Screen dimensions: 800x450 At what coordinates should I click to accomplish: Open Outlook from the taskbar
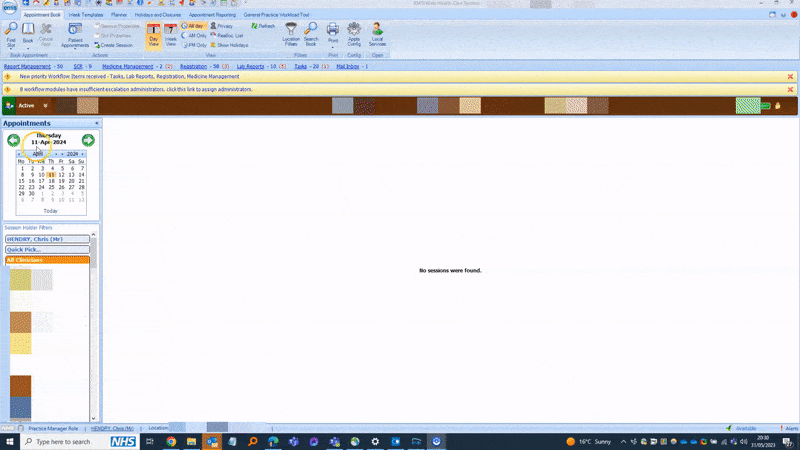(x=212, y=441)
